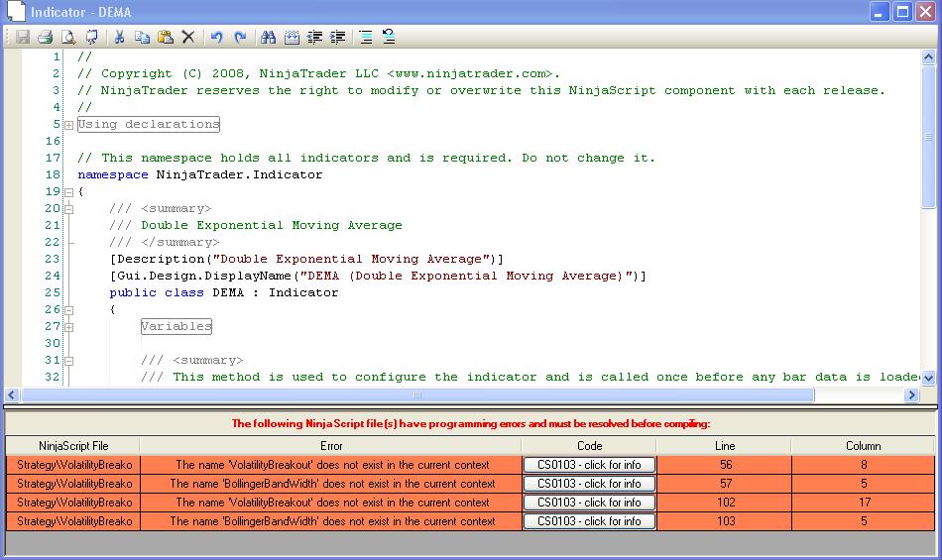Select the BollingerBandWidth error on line 57
This screenshot has width=942, height=560.
point(332,483)
